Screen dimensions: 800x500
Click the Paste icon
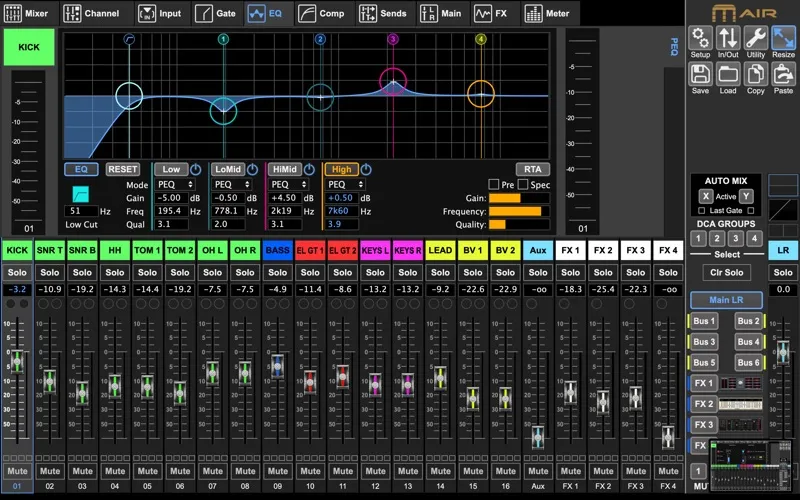[x=783, y=74]
